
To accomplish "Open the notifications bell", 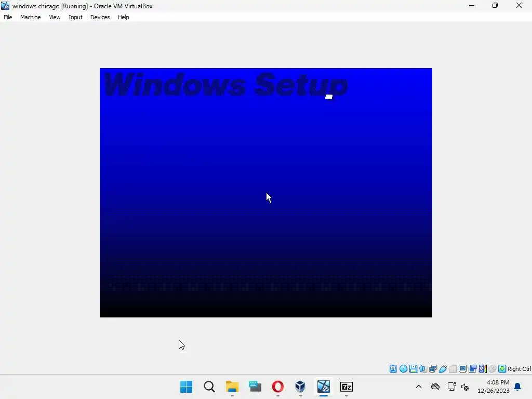I will click(x=517, y=387).
